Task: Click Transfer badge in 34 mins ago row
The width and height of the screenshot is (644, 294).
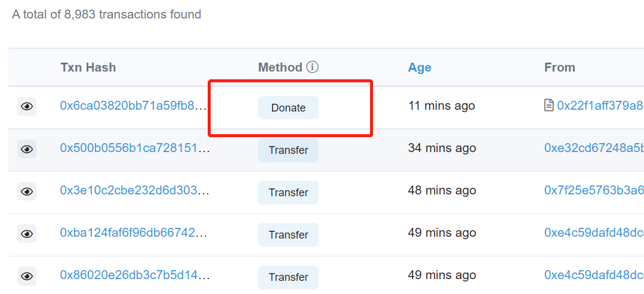Action: 288,150
